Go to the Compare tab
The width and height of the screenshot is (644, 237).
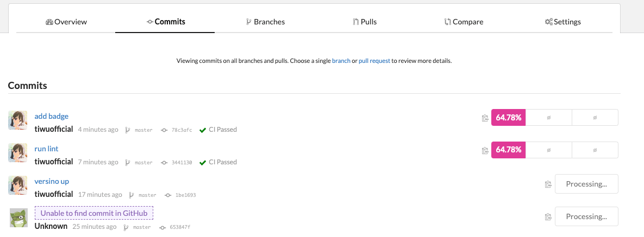[464, 22]
